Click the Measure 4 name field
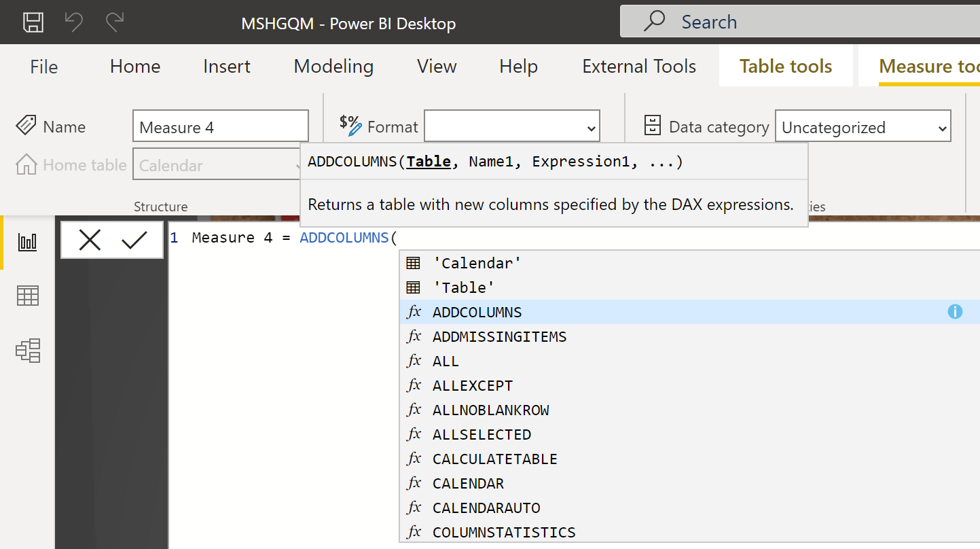This screenshot has height=549, width=980. [x=221, y=126]
